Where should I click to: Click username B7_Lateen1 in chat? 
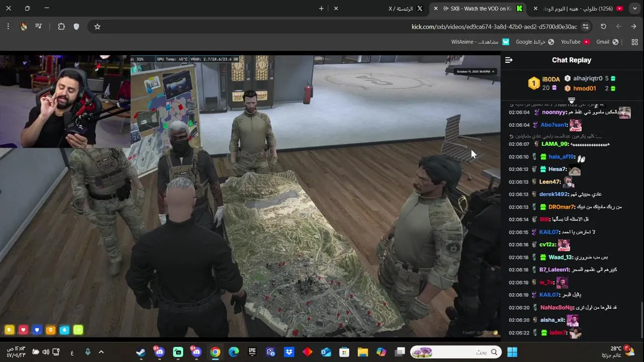pos(554,269)
